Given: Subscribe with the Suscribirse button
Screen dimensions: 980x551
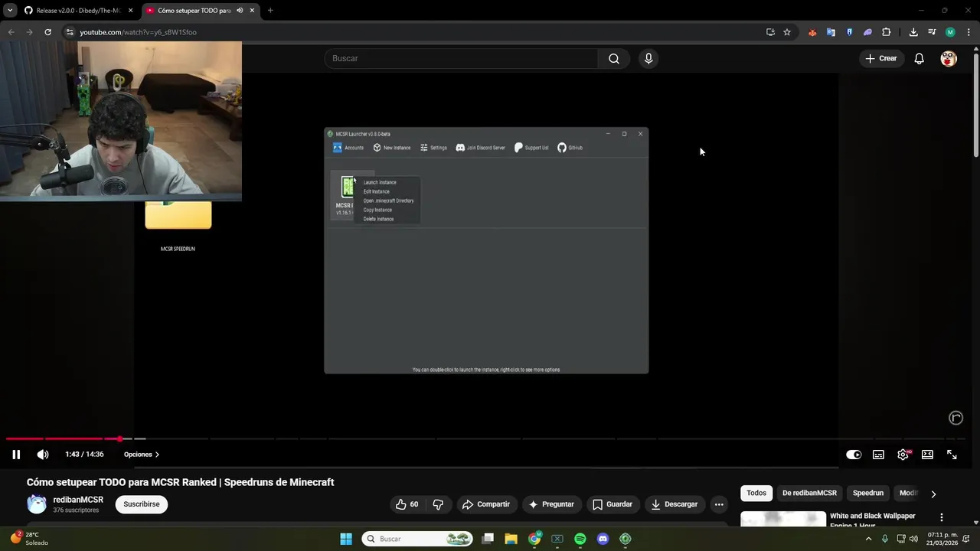Looking at the screenshot, I should (142, 504).
